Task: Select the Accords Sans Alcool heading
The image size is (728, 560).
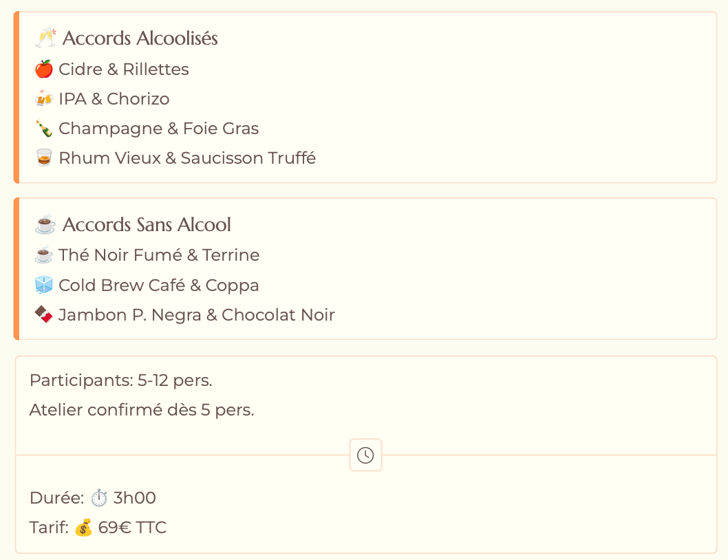Action: pyautogui.click(x=147, y=225)
